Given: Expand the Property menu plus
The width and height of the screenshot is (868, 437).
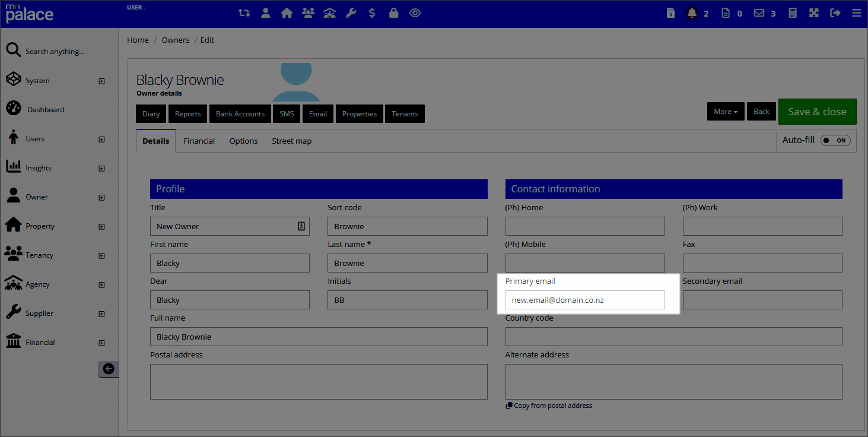Looking at the screenshot, I should 101,226.
